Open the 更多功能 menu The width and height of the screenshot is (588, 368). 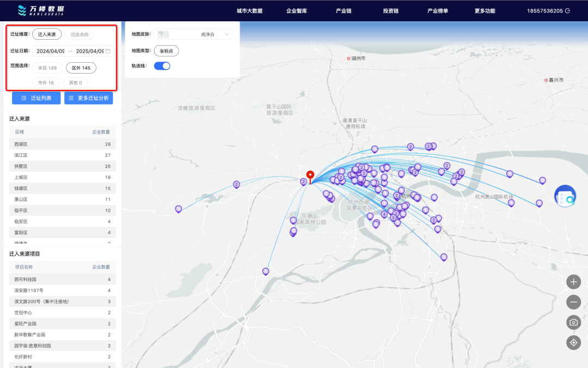pos(485,11)
